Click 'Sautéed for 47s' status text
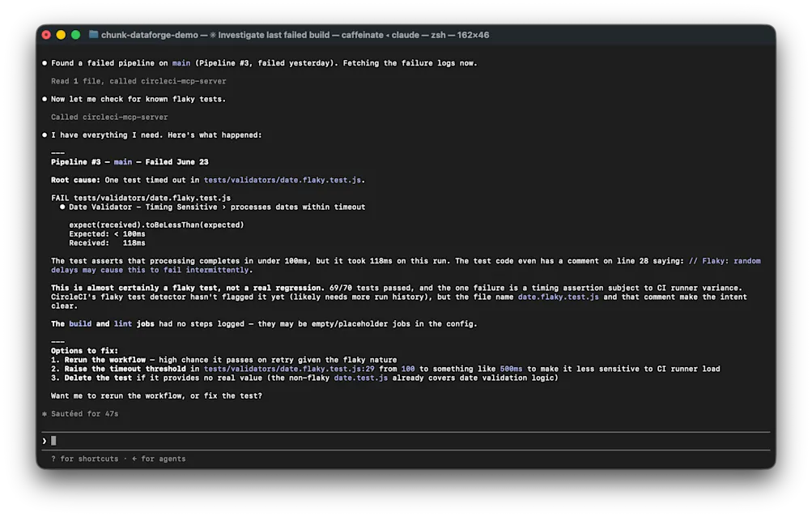Viewport: 812px width, 517px height. tap(84, 414)
